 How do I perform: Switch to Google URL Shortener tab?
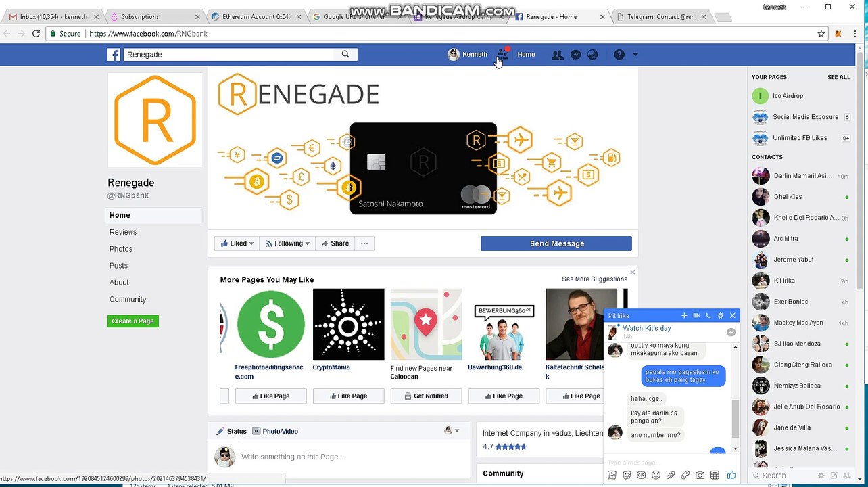click(x=356, y=17)
